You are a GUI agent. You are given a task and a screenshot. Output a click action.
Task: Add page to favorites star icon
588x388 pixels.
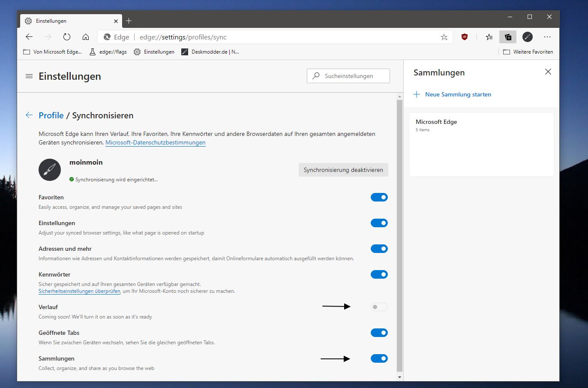pos(444,37)
